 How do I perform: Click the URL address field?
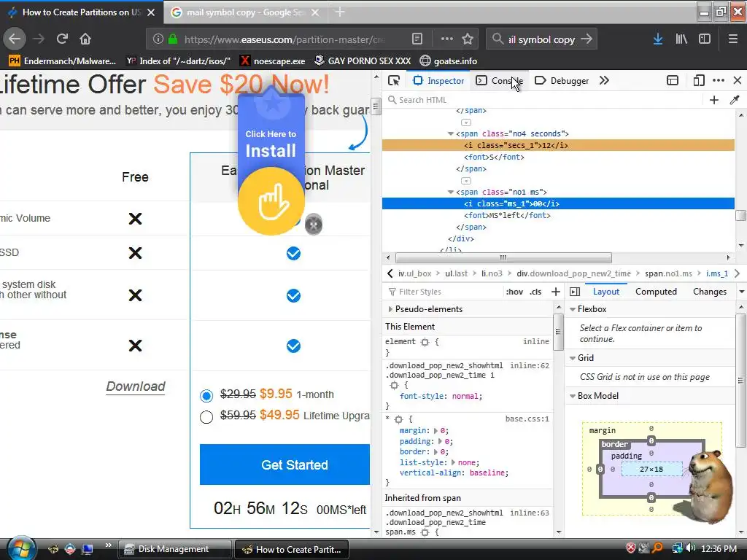(x=286, y=39)
